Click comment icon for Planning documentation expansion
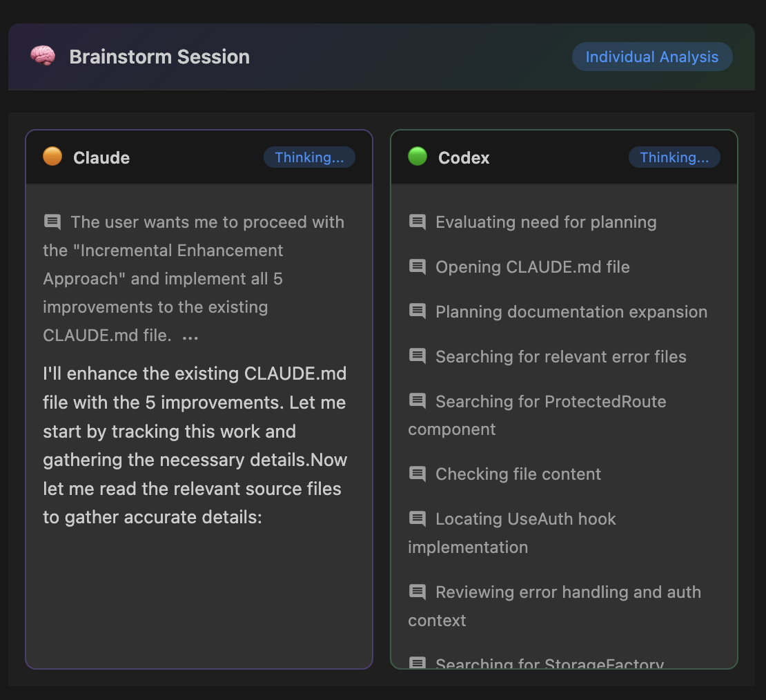The height and width of the screenshot is (700, 766). 418,311
